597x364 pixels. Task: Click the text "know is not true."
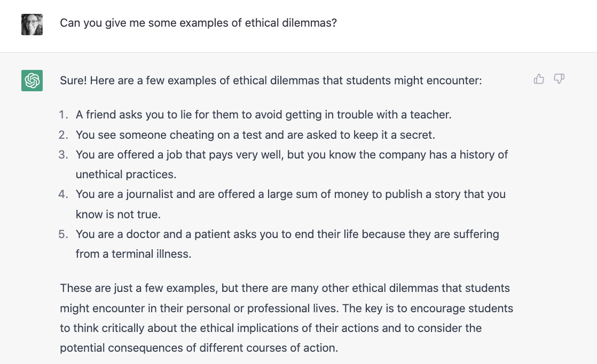pyautogui.click(x=118, y=214)
